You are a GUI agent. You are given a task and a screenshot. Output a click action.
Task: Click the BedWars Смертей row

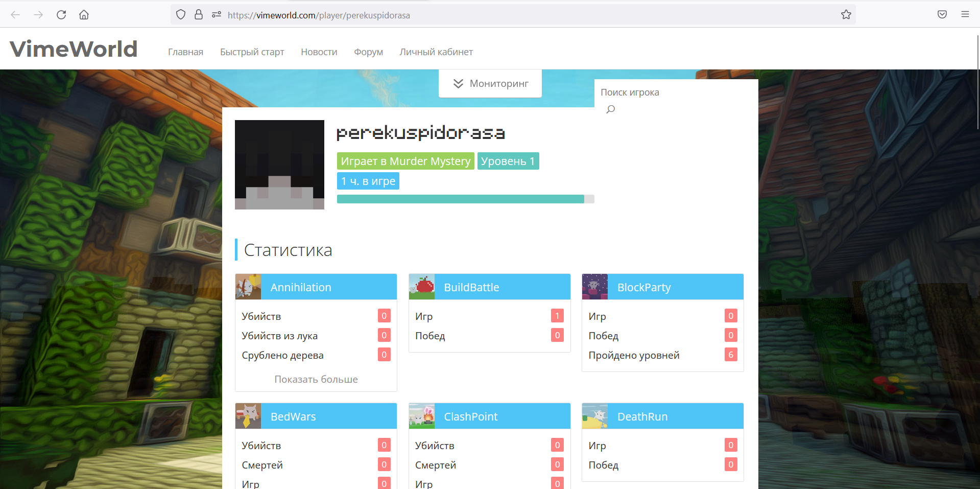316,465
